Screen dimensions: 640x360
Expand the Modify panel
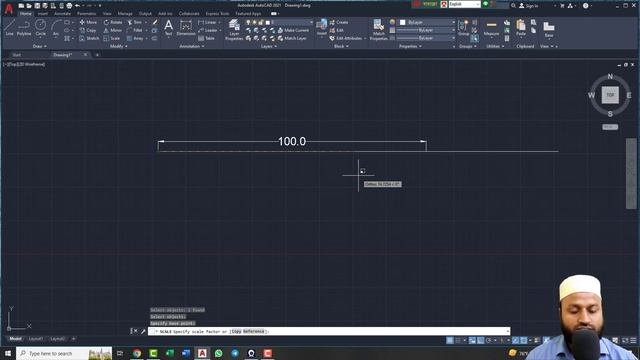point(118,46)
